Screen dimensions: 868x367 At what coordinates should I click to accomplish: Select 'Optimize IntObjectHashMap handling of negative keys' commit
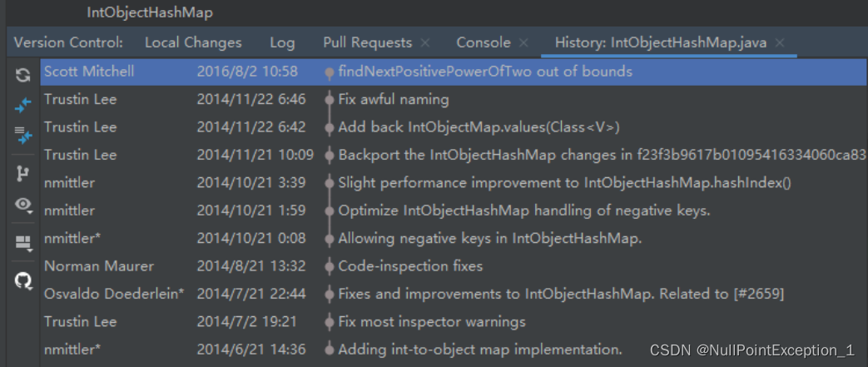tap(454, 211)
